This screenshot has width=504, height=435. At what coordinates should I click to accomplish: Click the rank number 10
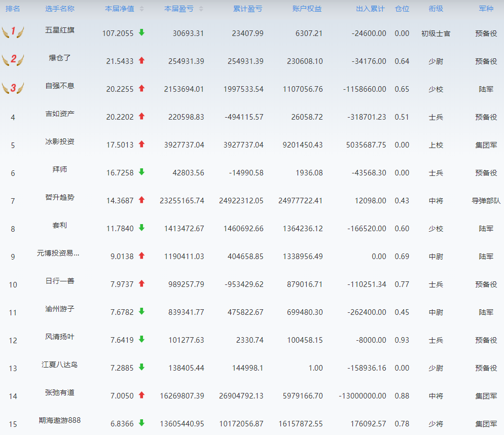tap(13, 285)
